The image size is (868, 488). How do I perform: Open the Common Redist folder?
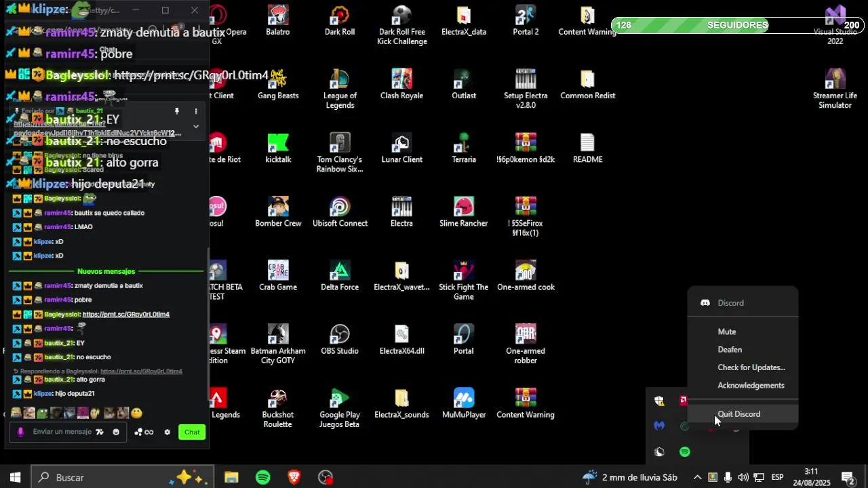pyautogui.click(x=587, y=84)
